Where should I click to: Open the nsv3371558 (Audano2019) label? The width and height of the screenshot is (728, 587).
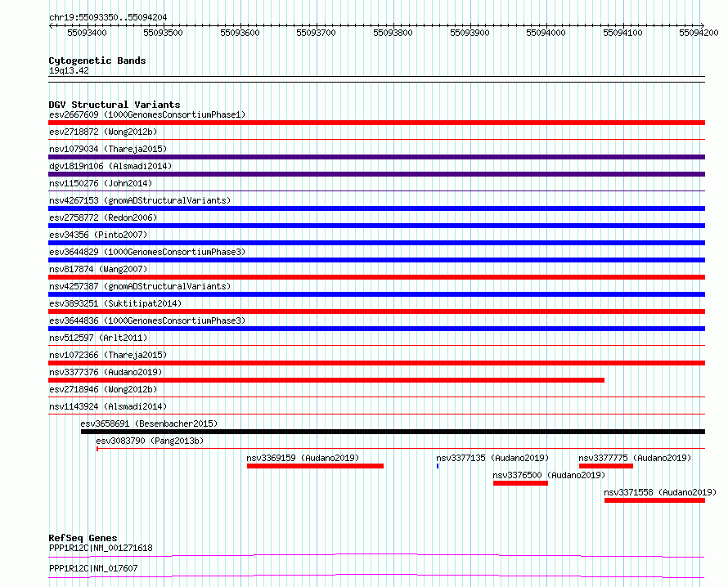tap(660, 492)
